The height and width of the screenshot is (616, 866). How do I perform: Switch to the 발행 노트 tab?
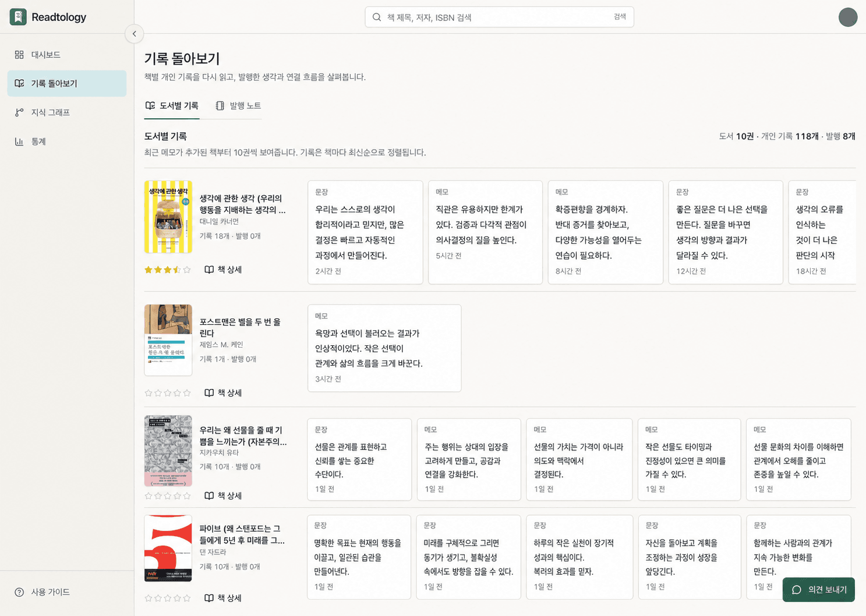pos(238,106)
